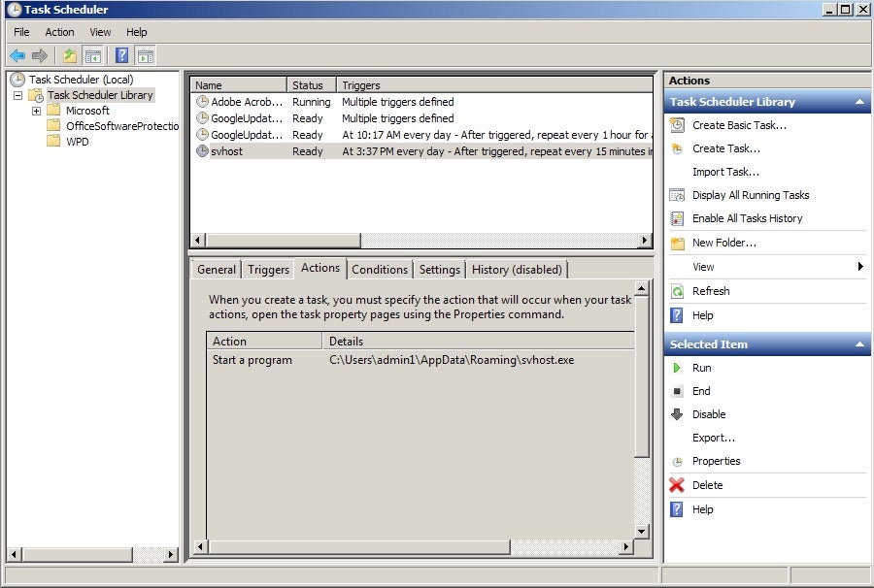874x588 pixels.
Task: Click the blue Help toolbar icon
Action: [x=122, y=56]
